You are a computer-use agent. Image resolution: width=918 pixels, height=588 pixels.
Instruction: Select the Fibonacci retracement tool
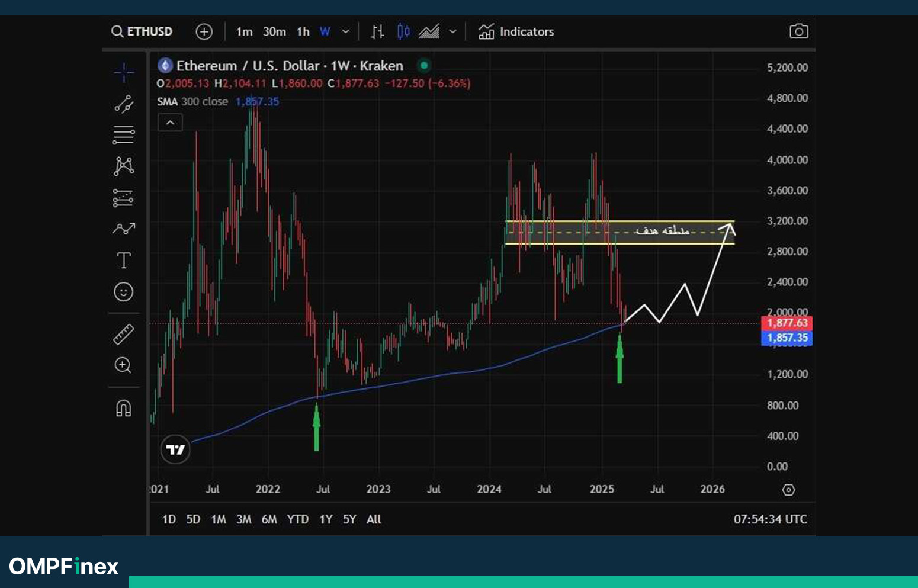click(x=124, y=136)
